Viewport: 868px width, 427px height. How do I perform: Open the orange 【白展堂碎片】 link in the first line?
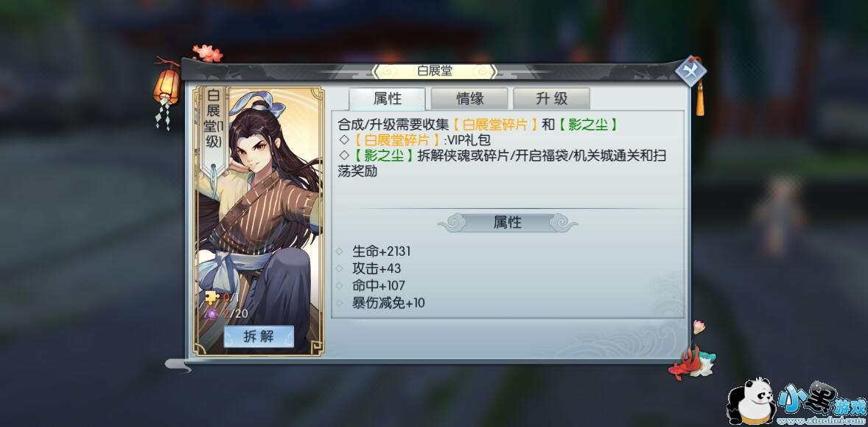coord(494,124)
